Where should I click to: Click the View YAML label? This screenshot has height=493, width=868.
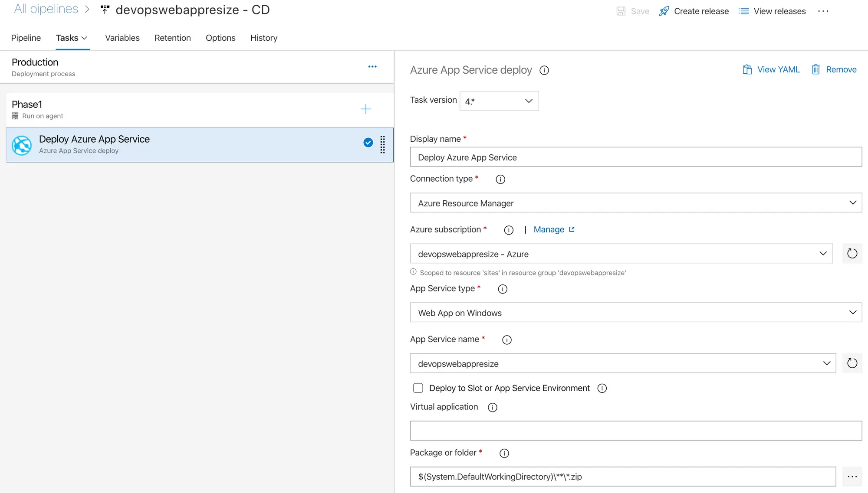click(779, 69)
